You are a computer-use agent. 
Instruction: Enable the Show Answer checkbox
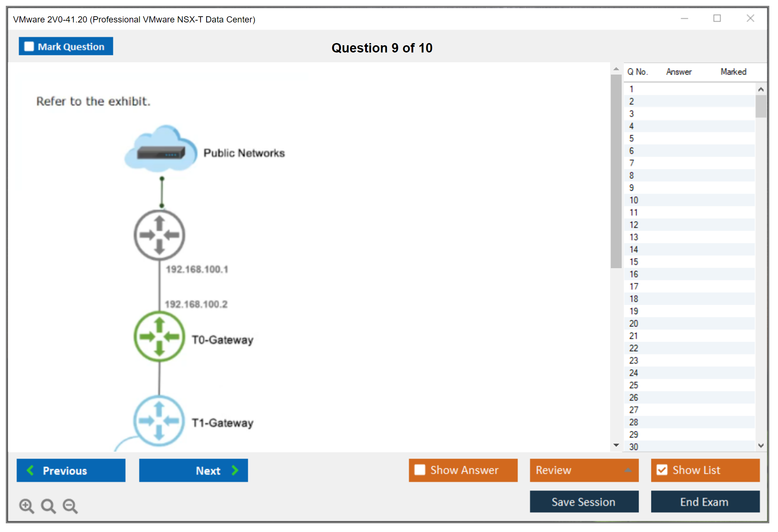tap(420, 470)
